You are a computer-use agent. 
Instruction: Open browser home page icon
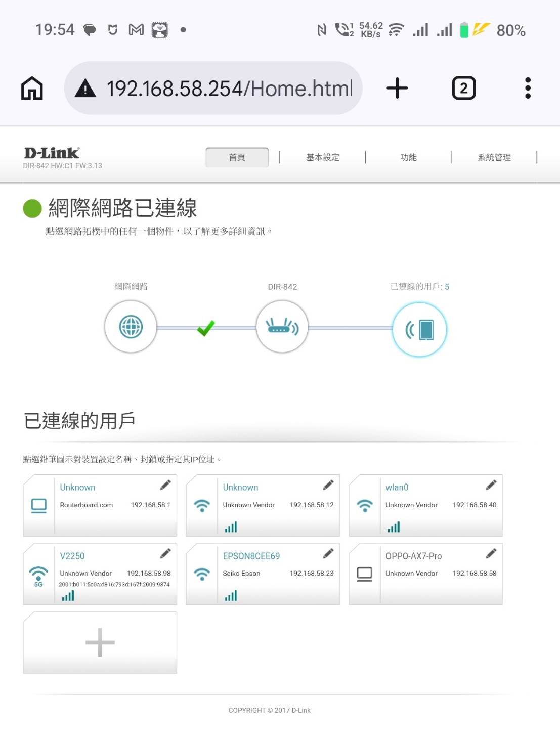[x=32, y=89]
